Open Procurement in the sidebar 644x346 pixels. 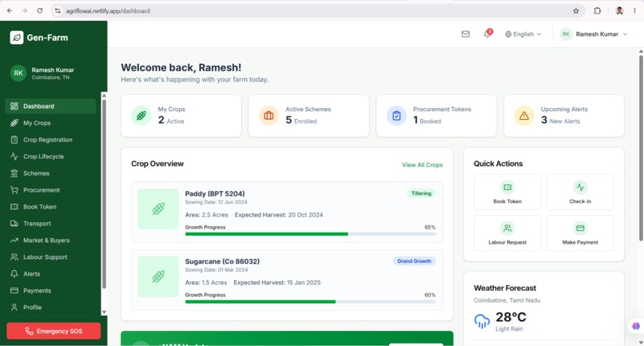click(x=50, y=190)
